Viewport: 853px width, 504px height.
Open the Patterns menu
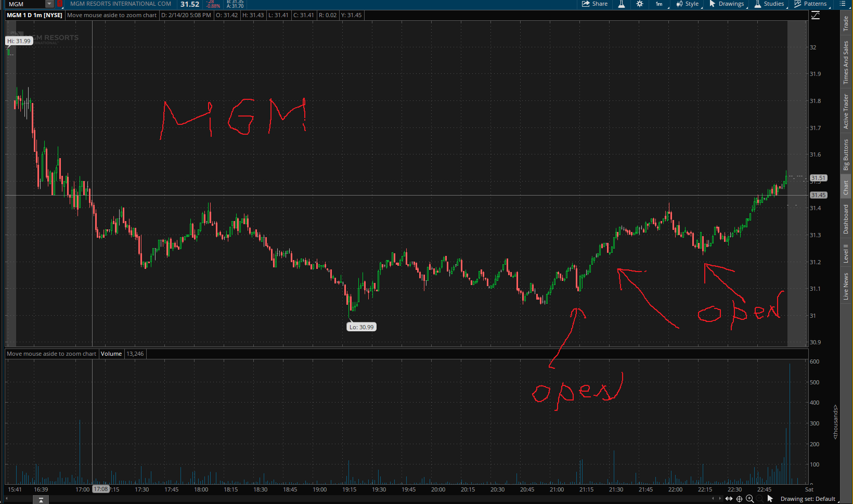pyautogui.click(x=810, y=4)
